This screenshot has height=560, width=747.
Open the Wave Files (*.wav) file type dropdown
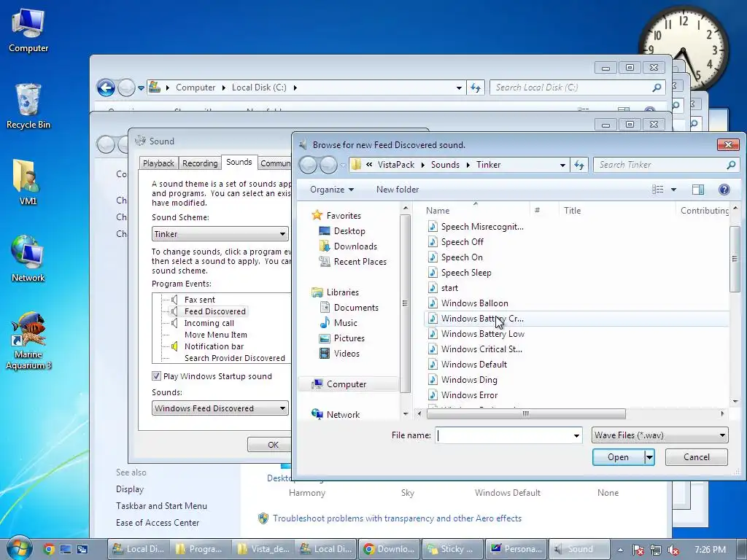(659, 435)
